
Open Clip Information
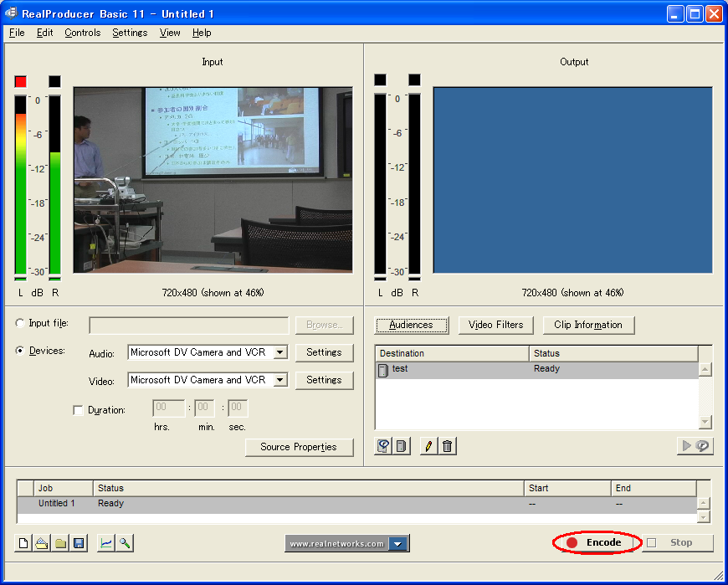click(x=588, y=325)
